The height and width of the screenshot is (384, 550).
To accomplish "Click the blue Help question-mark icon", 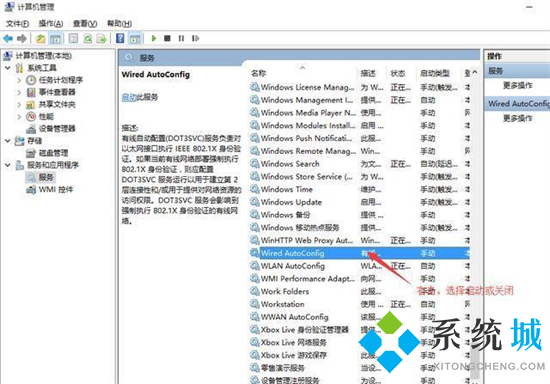I will pos(120,38).
